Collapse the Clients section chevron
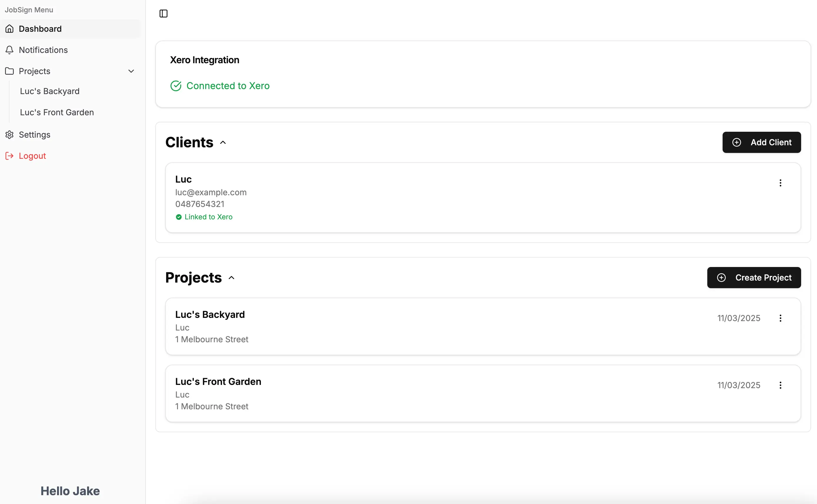The image size is (817, 504). point(223,143)
